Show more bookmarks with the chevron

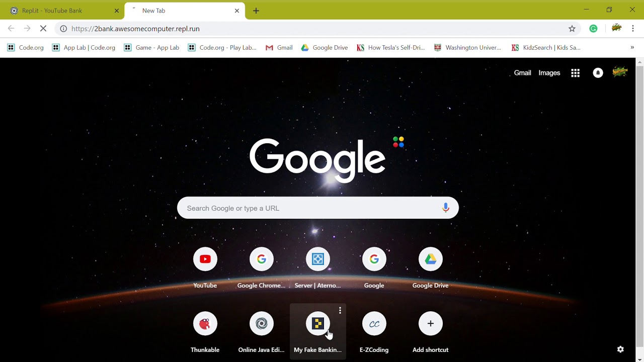point(632,47)
